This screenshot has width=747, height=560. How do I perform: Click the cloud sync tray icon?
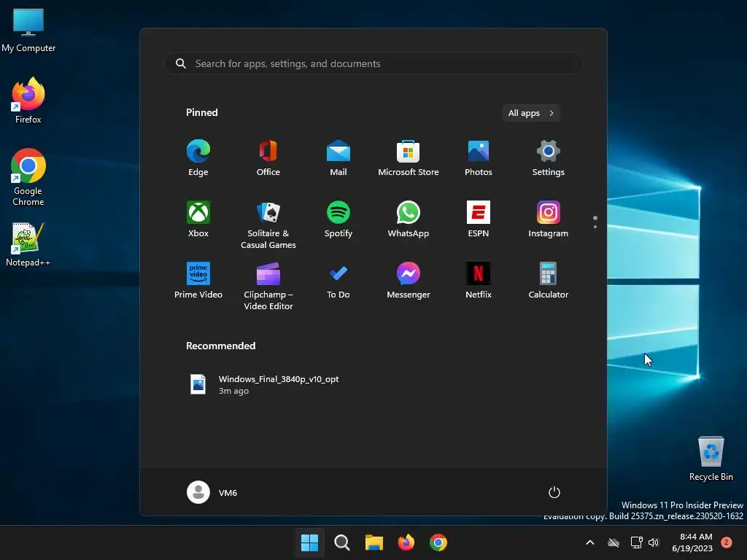[614, 542]
